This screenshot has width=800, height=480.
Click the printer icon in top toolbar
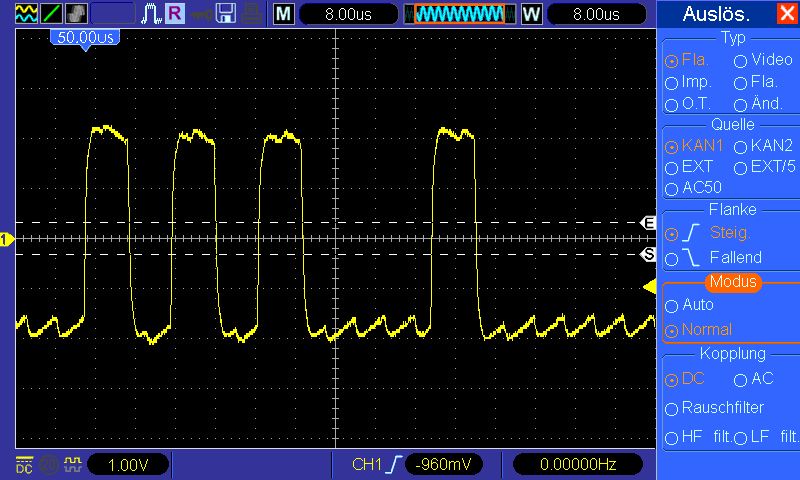pos(251,14)
